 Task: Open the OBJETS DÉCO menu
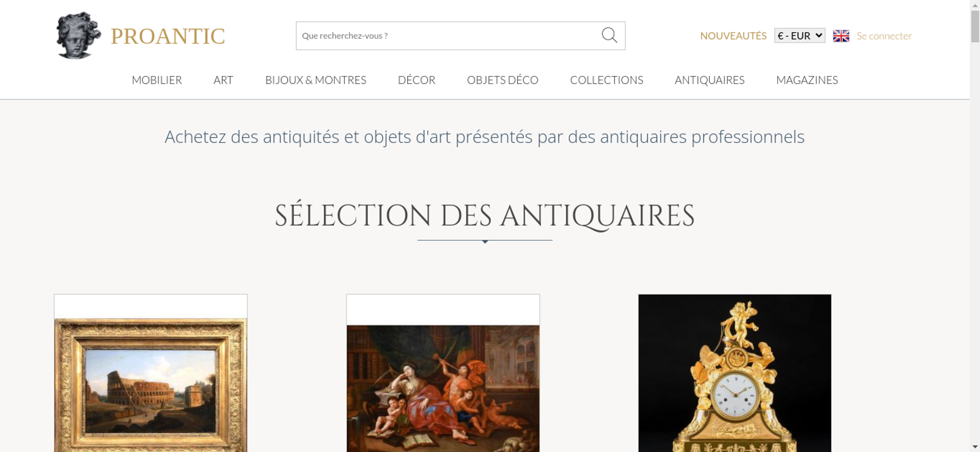point(503,80)
